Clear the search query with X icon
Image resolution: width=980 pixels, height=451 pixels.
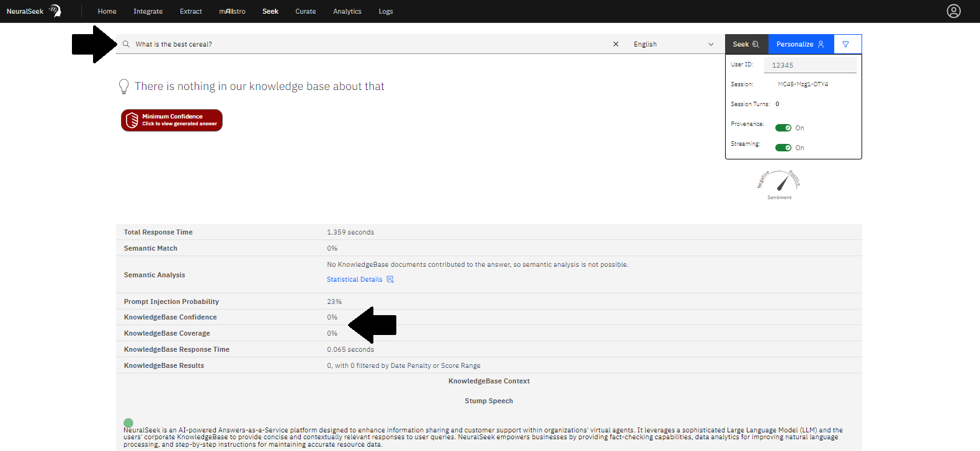click(x=615, y=44)
